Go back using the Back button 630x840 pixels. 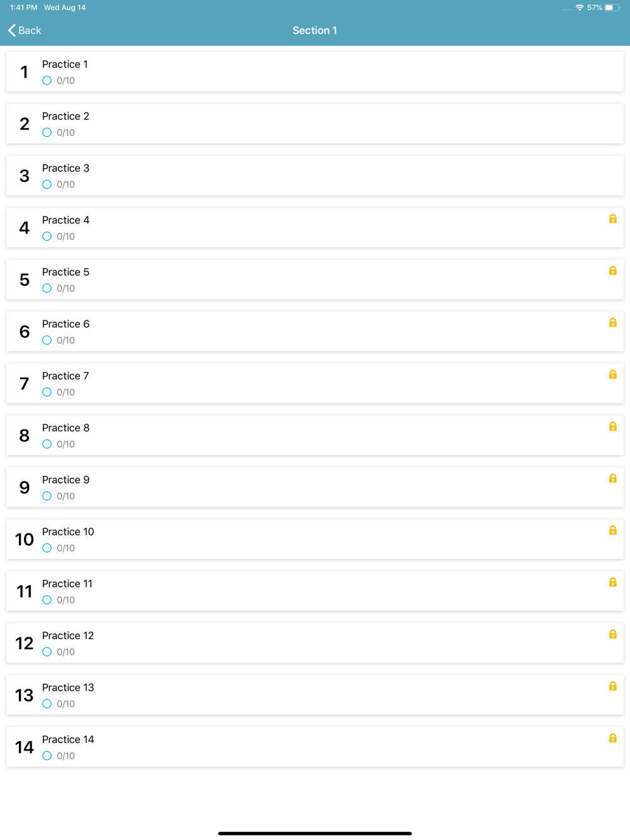(25, 30)
